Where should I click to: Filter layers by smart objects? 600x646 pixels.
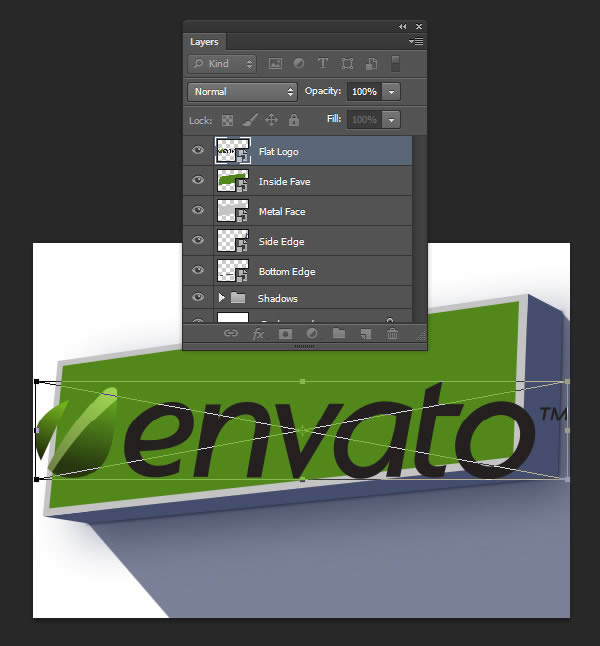point(371,63)
